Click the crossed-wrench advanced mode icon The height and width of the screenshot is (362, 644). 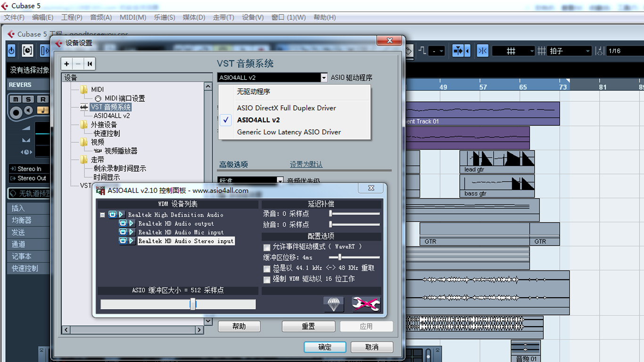[366, 304]
